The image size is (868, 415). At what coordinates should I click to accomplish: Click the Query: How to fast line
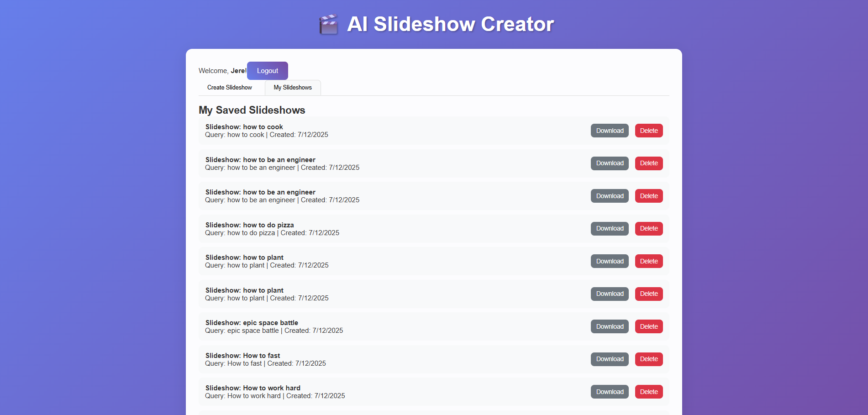(x=265, y=363)
